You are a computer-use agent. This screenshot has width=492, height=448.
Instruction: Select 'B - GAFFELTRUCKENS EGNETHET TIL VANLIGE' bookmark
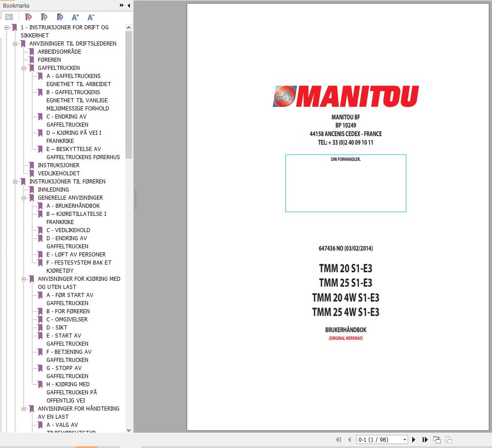click(78, 101)
